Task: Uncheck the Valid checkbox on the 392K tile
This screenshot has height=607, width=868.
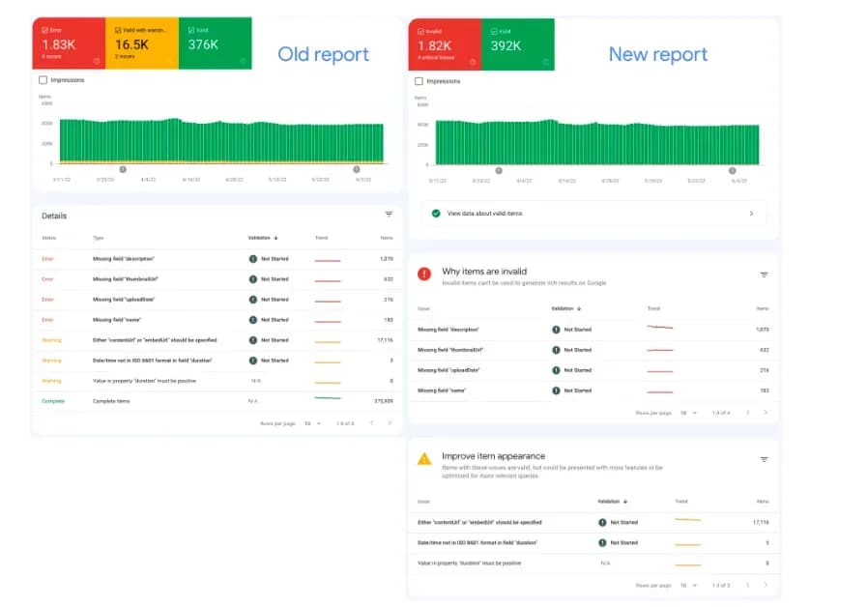Action: 492,31
